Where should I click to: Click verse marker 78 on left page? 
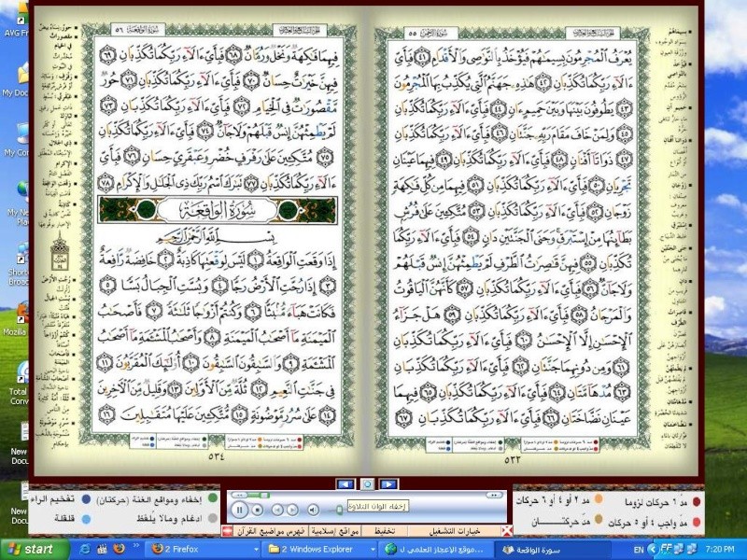pyautogui.click(x=106, y=183)
